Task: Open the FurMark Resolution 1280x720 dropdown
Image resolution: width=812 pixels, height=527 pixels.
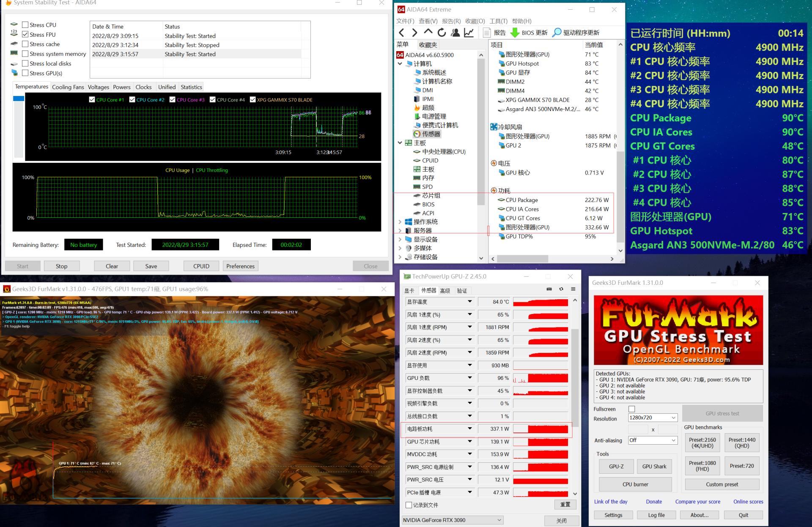Action: [653, 418]
